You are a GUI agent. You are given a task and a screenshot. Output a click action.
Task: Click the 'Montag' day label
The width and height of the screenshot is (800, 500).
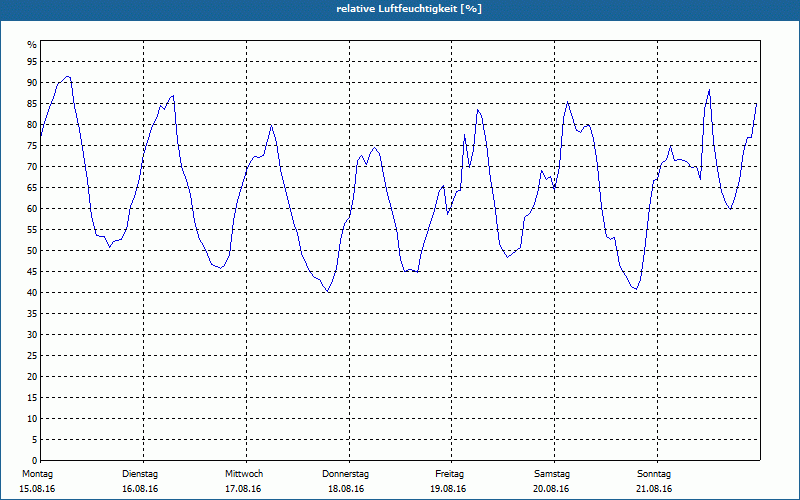click(37, 474)
